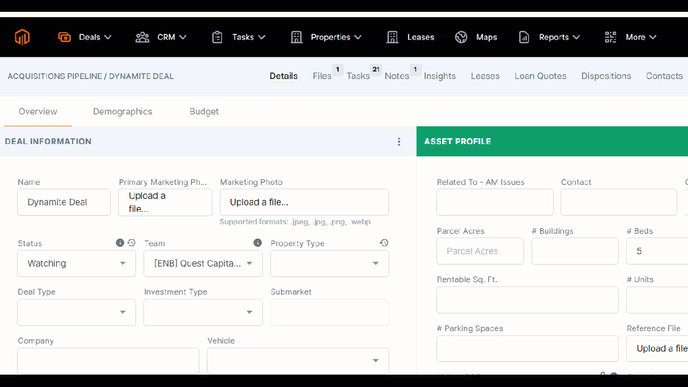Click the Team field info icon
The height and width of the screenshot is (387, 688).
(258, 243)
